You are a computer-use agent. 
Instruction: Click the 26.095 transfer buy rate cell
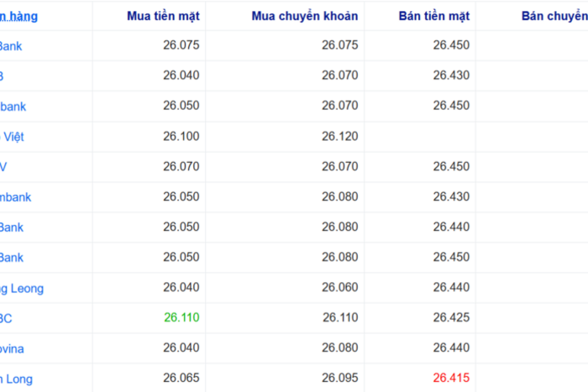tap(339, 378)
